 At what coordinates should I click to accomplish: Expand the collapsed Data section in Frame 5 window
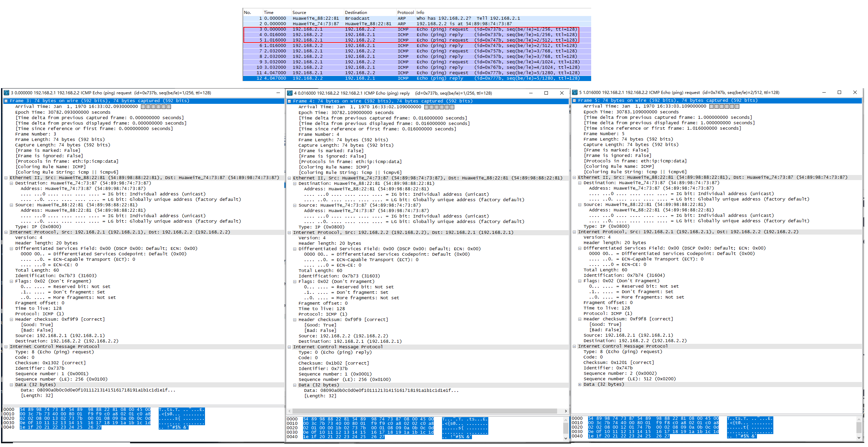[580, 384]
